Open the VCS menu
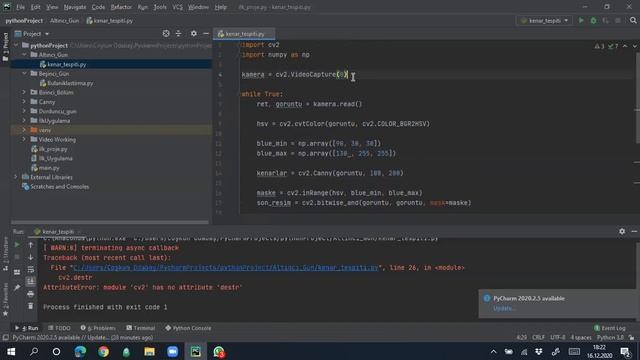Screen dimensions: 640x360 click(177, 7)
